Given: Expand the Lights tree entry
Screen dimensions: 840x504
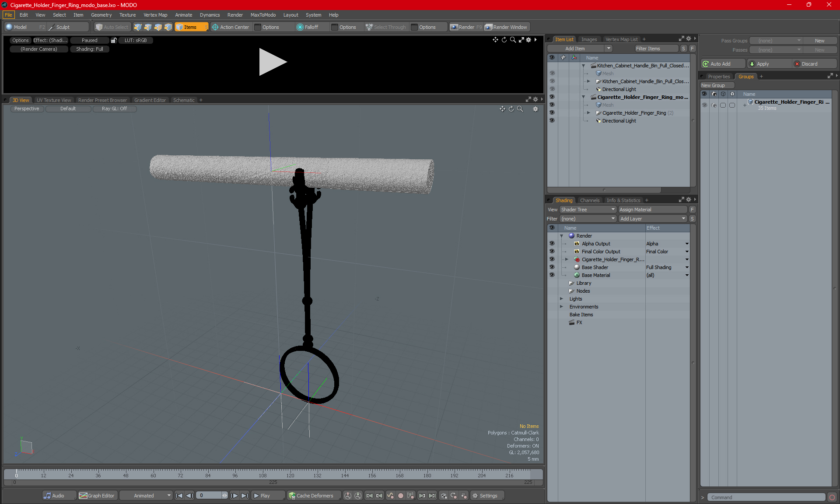Looking at the screenshot, I should point(561,299).
